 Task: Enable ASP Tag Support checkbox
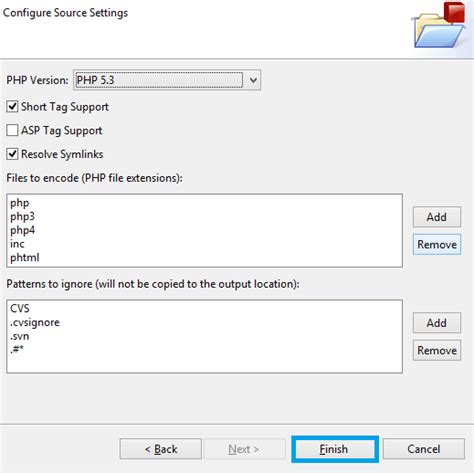click(x=12, y=130)
